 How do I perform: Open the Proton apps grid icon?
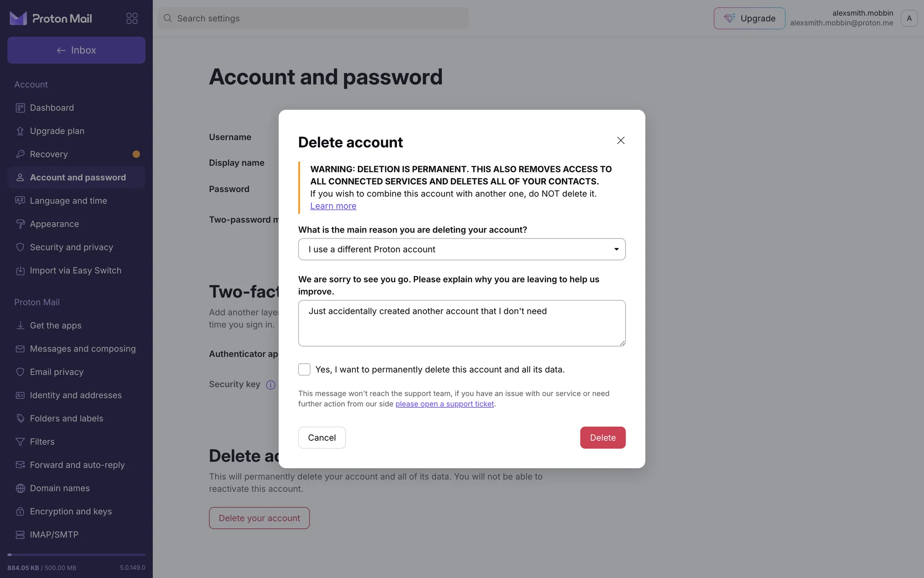pyautogui.click(x=132, y=18)
